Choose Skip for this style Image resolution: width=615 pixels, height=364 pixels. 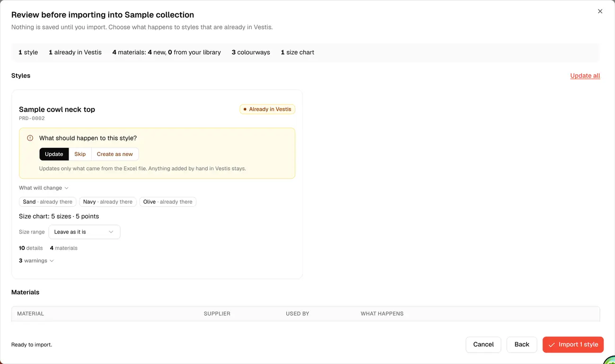coord(80,154)
